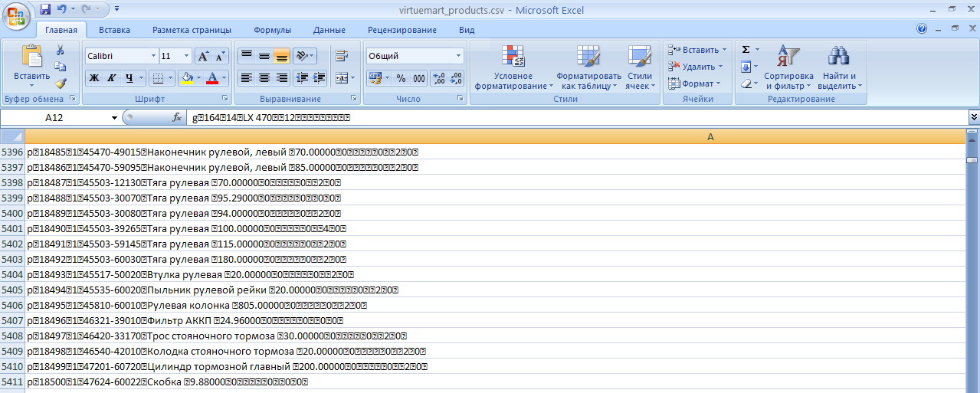Undo the last action
The image size is (980, 393).
pos(62,10)
